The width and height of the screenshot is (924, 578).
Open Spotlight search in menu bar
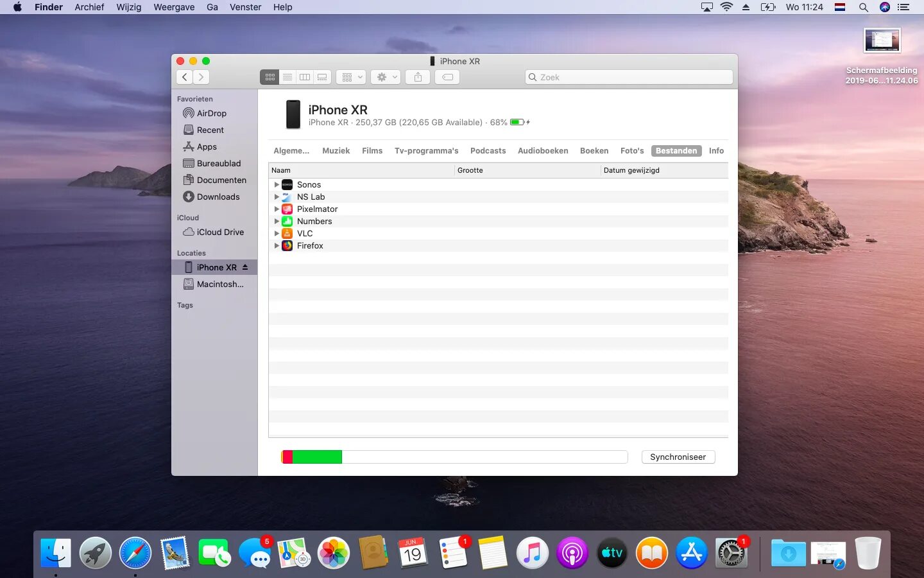pos(864,7)
